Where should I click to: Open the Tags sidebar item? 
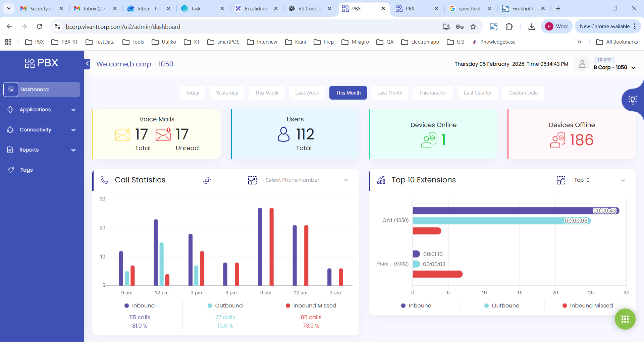26,170
